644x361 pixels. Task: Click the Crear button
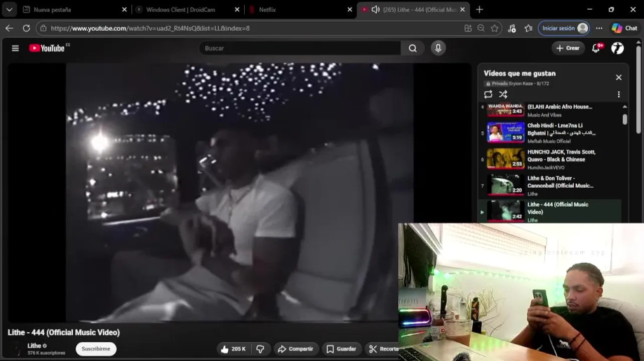568,48
